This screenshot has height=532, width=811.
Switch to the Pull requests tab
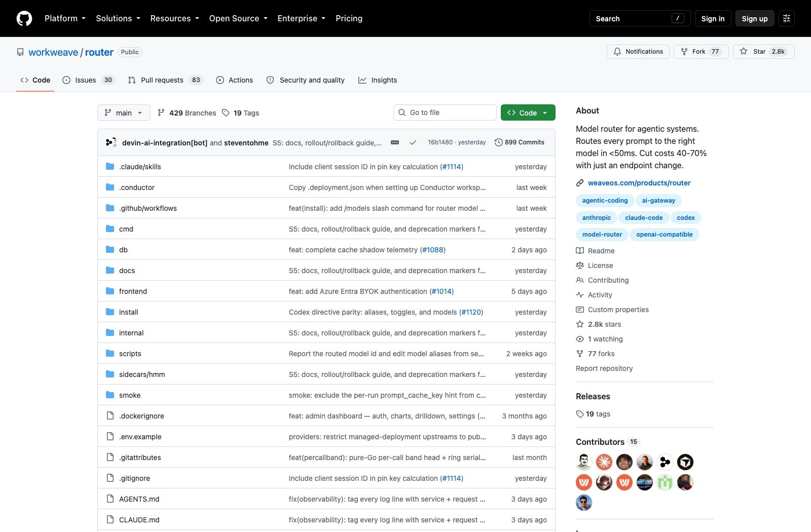pos(165,80)
